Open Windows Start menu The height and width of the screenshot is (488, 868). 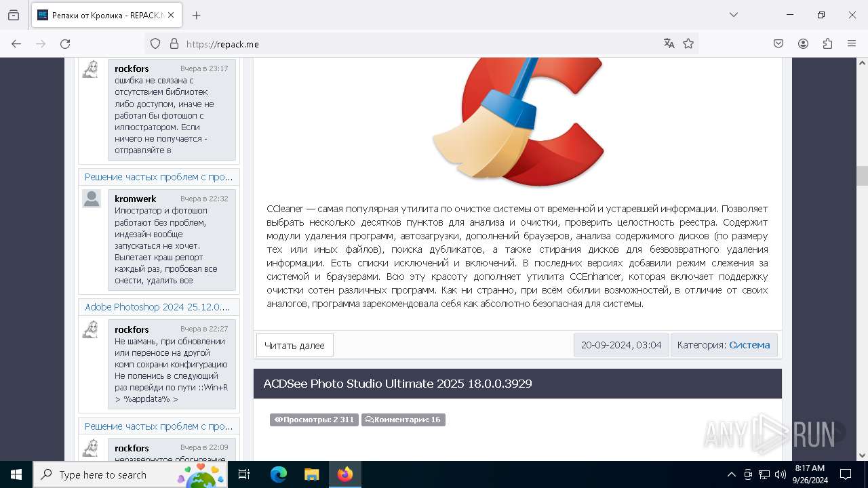(x=16, y=474)
